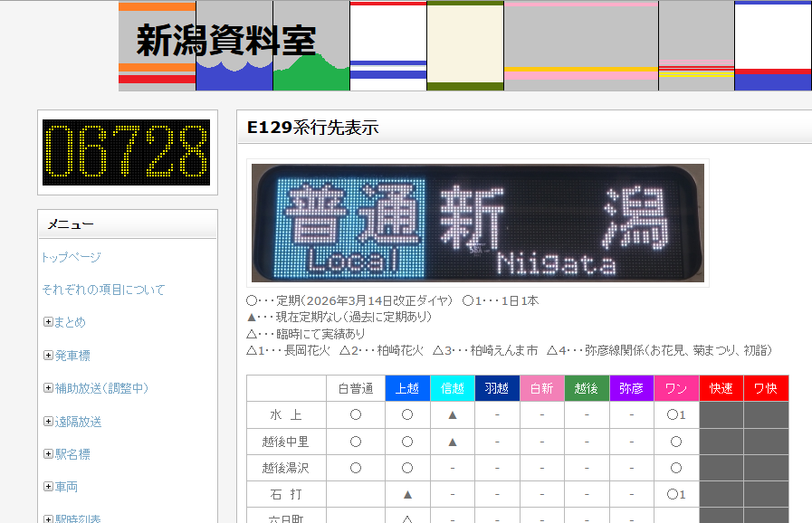Open the 補助放送(調整中) menu link
Viewport: 812px width, 523px height.
coord(101,388)
